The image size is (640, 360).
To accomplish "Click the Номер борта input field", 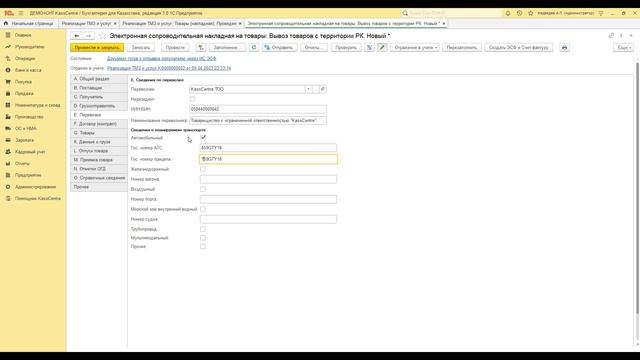I will 268,199.
